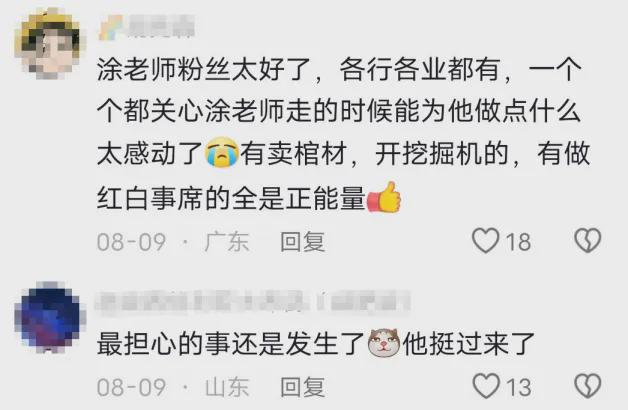Tap the crying face emoji in first comment

pos(222,153)
